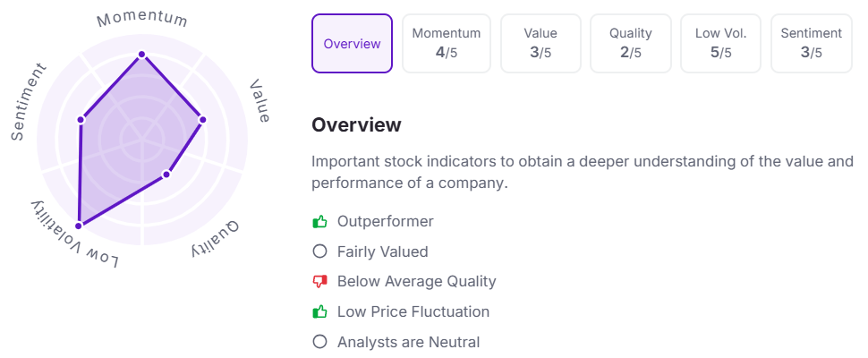Click the Quality data point on radar chart
Viewport: 868px width, 358px height.
166,175
